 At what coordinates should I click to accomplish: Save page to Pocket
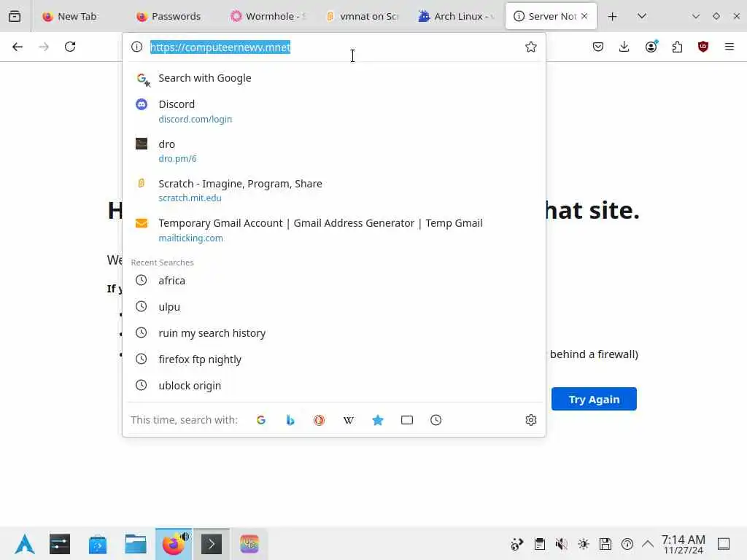pos(598,47)
